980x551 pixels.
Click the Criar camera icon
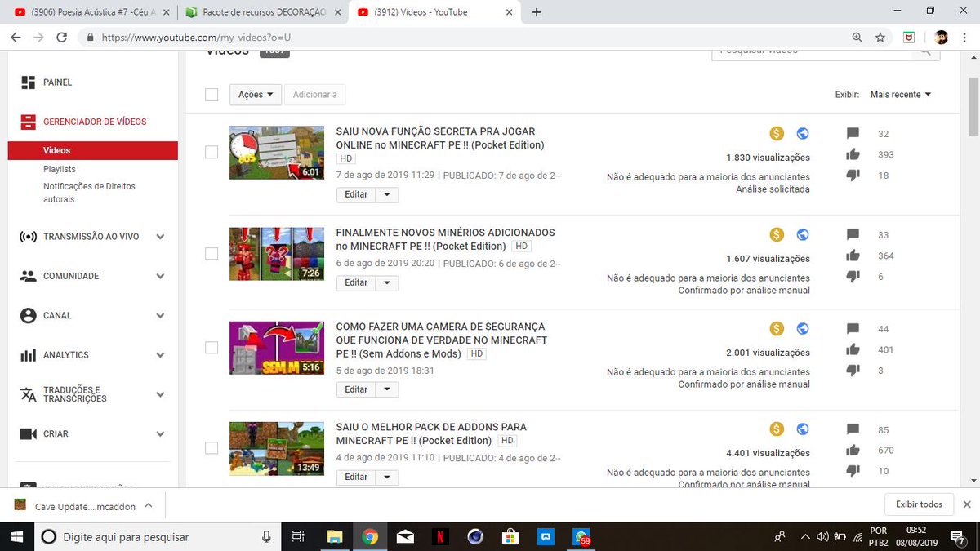(29, 433)
